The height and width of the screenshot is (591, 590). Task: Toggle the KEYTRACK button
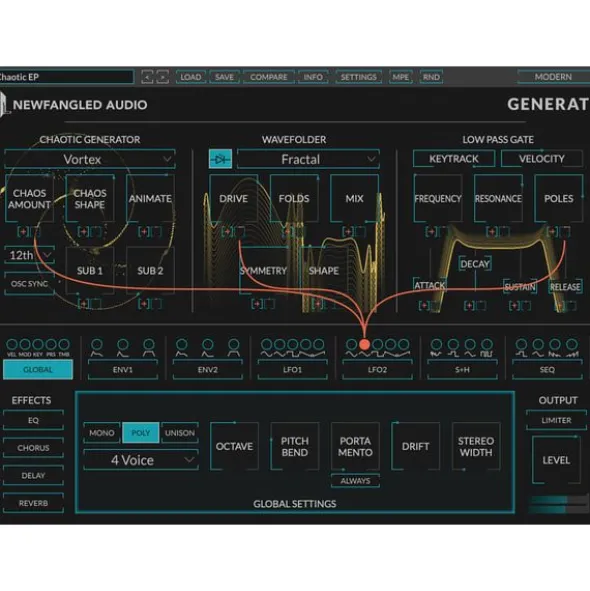(x=454, y=159)
